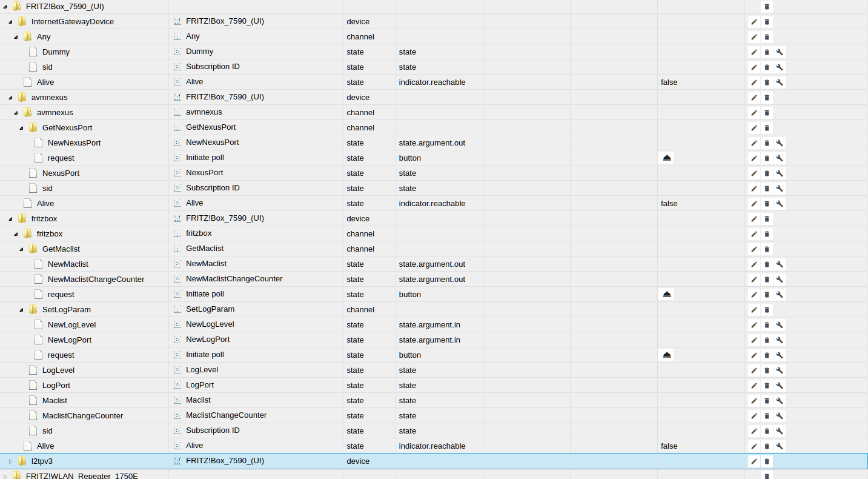Viewport: 868px width, 479px height.
Task: Collapse the FRITZ!Box_7590_(UI) root folder
Action: pos(5,7)
